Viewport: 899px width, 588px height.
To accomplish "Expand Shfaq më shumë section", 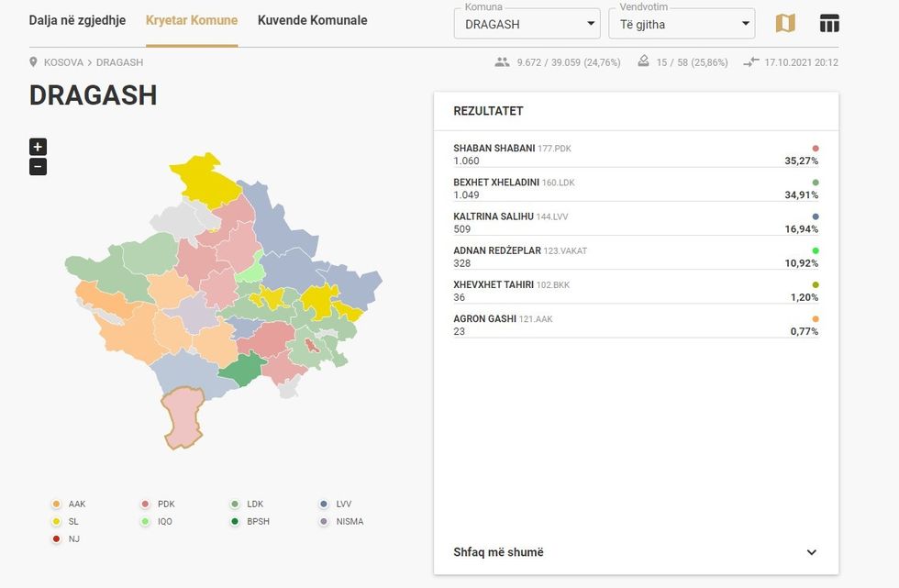I will tap(635, 552).
